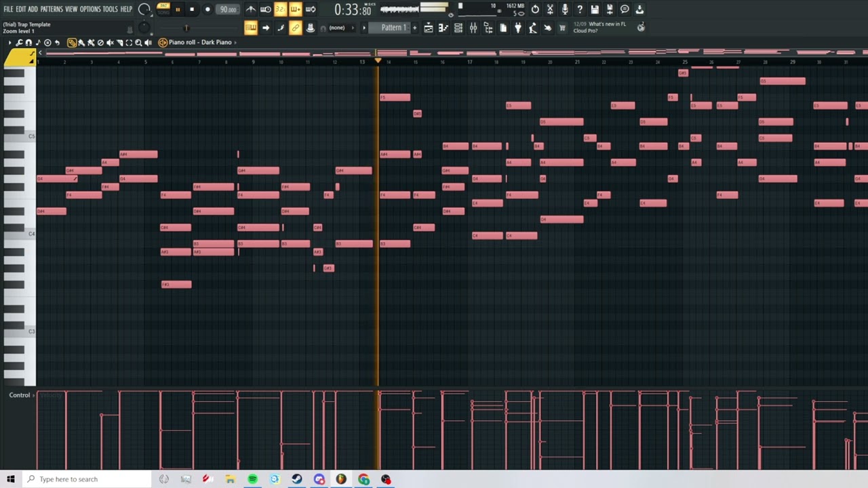The height and width of the screenshot is (488, 868).
Task: Toggle PAT/SONG mode switch
Action: [163, 9]
